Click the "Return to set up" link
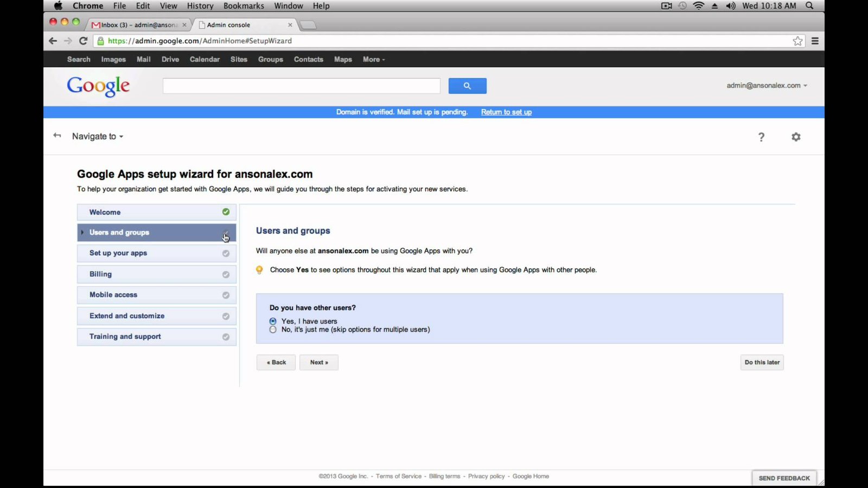This screenshot has width=868, height=488. [x=506, y=112]
